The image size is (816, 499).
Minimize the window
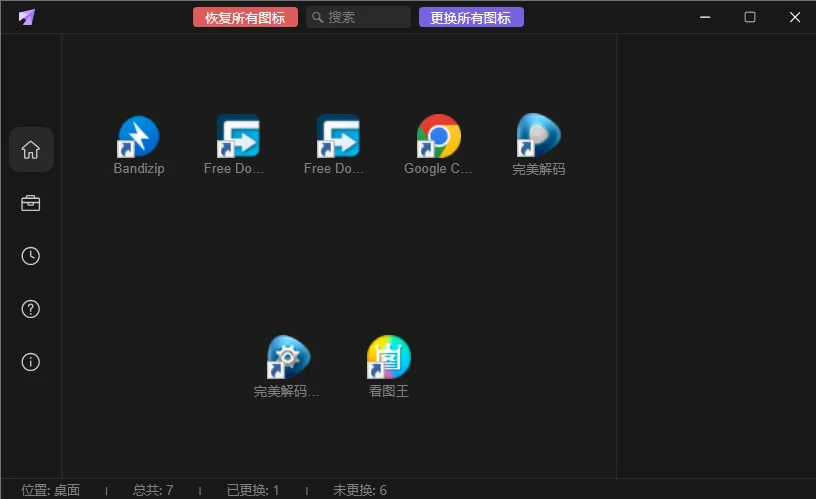coord(705,17)
